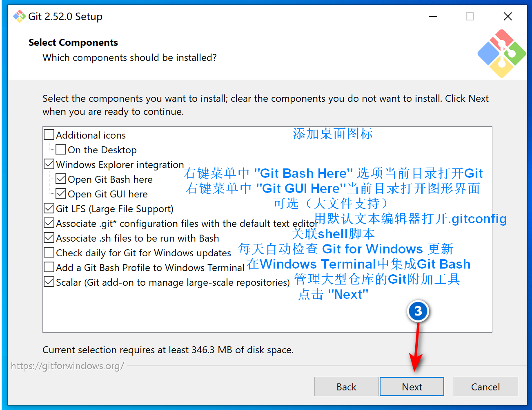
Task: Check On the Desktop under Additional icons
Action: pyautogui.click(x=61, y=150)
